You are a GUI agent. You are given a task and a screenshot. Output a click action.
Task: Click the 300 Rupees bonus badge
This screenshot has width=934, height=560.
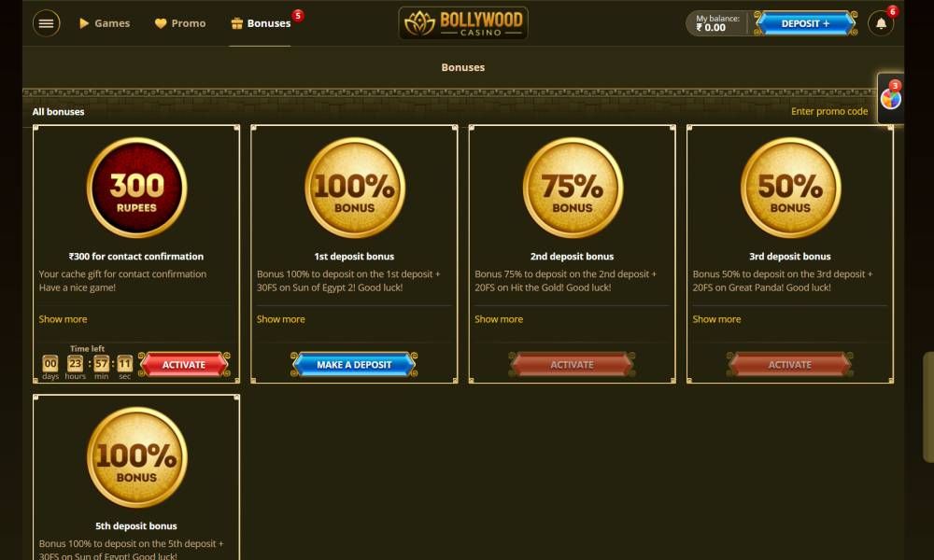click(136, 188)
